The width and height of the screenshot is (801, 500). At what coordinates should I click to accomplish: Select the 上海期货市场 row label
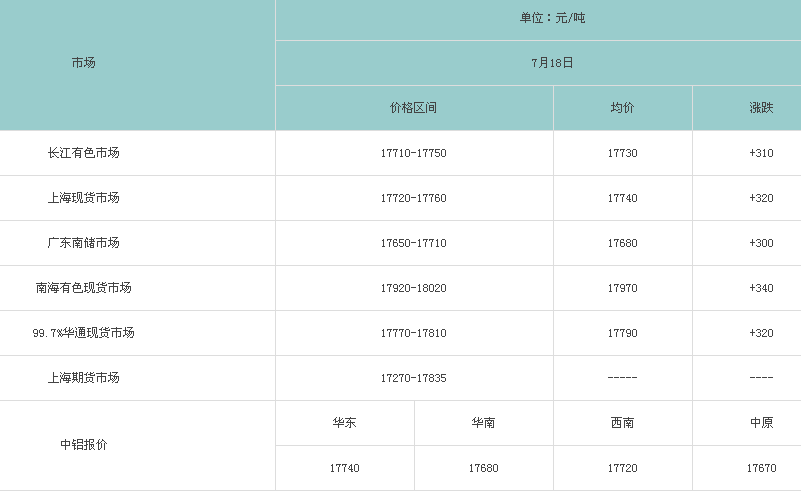point(84,378)
